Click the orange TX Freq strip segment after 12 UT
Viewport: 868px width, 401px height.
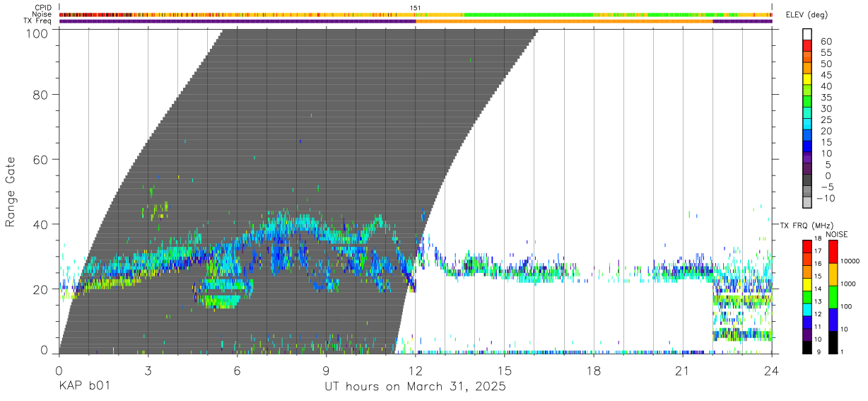point(564,21)
